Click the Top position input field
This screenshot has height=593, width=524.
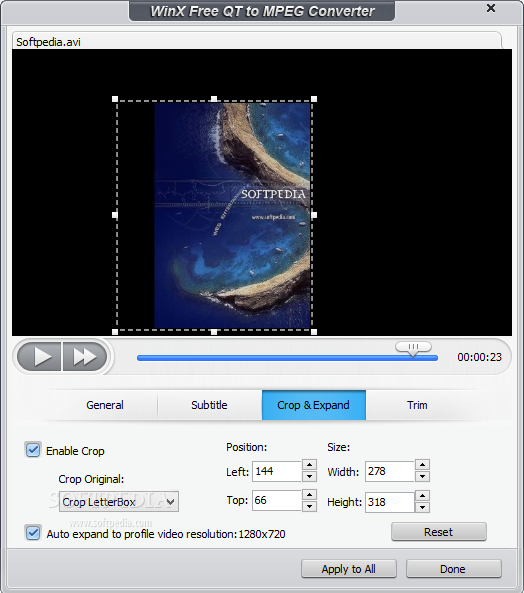pyautogui.click(x=277, y=500)
